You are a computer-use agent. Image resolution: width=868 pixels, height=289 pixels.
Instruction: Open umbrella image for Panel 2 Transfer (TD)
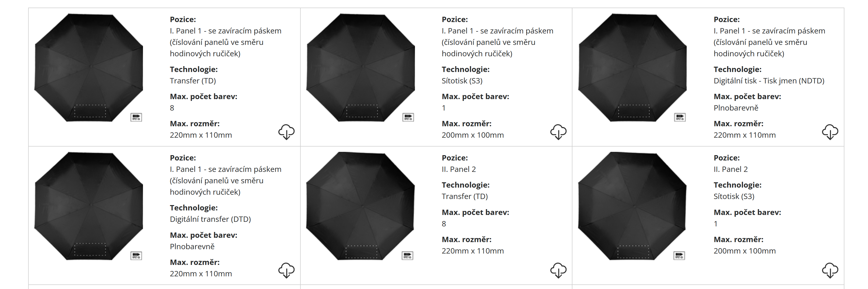coord(361,206)
